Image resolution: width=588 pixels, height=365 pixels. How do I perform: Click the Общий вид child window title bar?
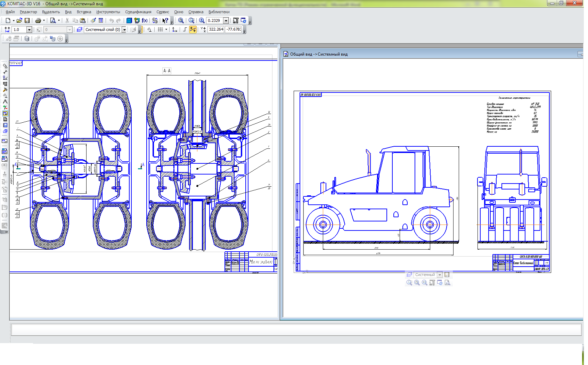(x=431, y=54)
